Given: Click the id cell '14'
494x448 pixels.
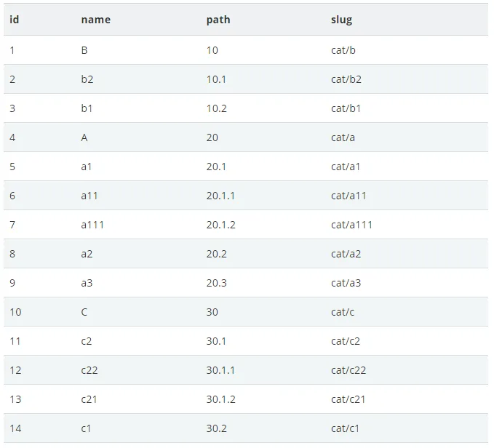Looking at the screenshot, I should (16, 428).
